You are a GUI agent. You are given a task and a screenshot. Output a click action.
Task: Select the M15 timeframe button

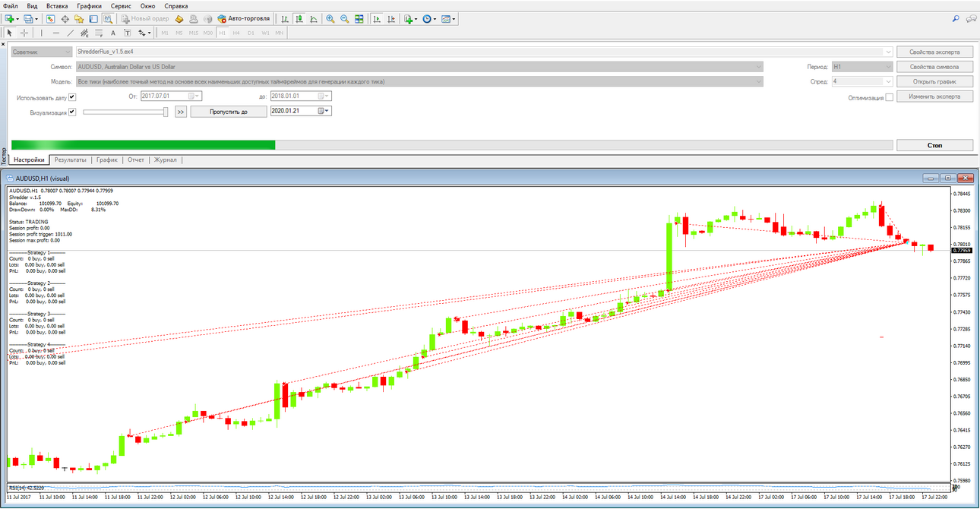(194, 33)
